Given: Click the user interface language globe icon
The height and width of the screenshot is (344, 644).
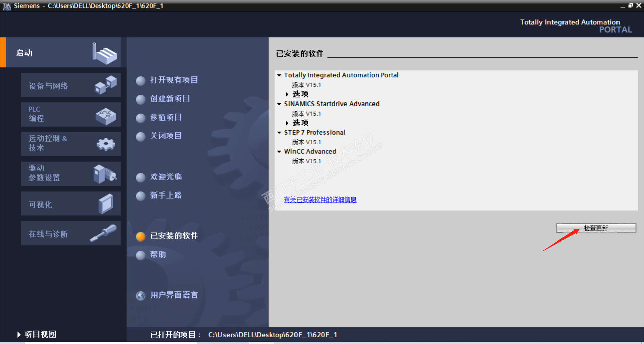Looking at the screenshot, I should (x=141, y=296).
